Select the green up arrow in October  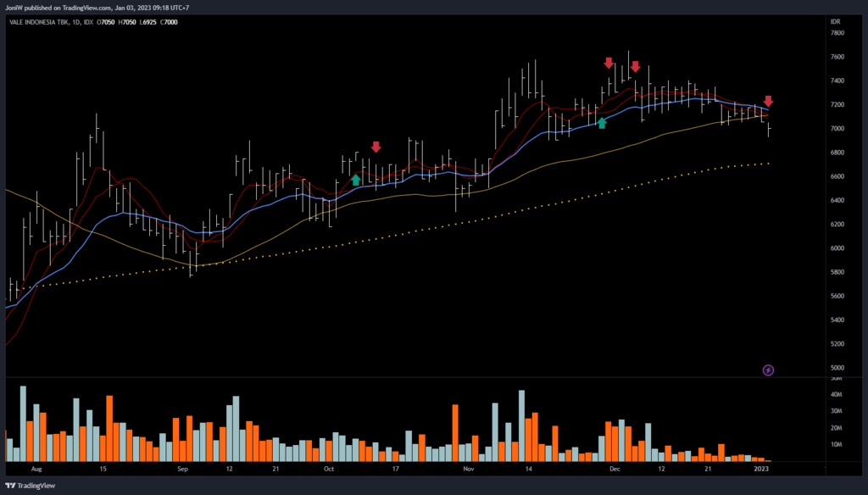pyautogui.click(x=356, y=179)
